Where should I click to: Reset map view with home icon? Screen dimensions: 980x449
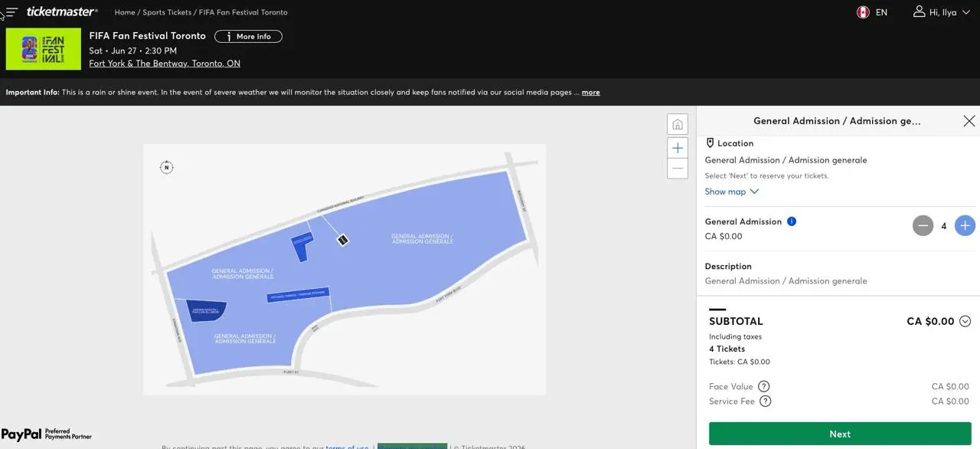678,124
